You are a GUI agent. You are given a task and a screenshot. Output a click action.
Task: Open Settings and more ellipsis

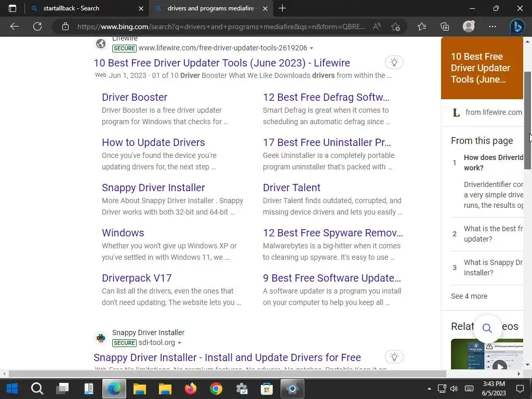[x=493, y=26]
